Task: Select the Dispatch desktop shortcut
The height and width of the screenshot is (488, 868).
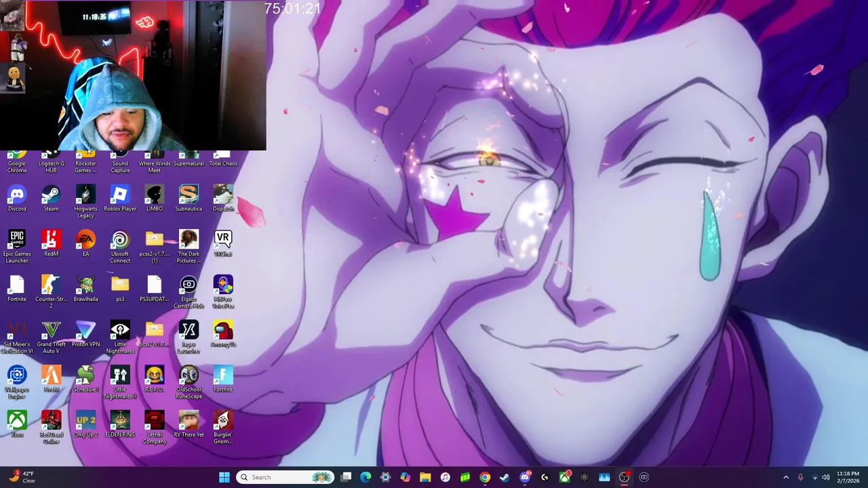Action: pyautogui.click(x=223, y=199)
